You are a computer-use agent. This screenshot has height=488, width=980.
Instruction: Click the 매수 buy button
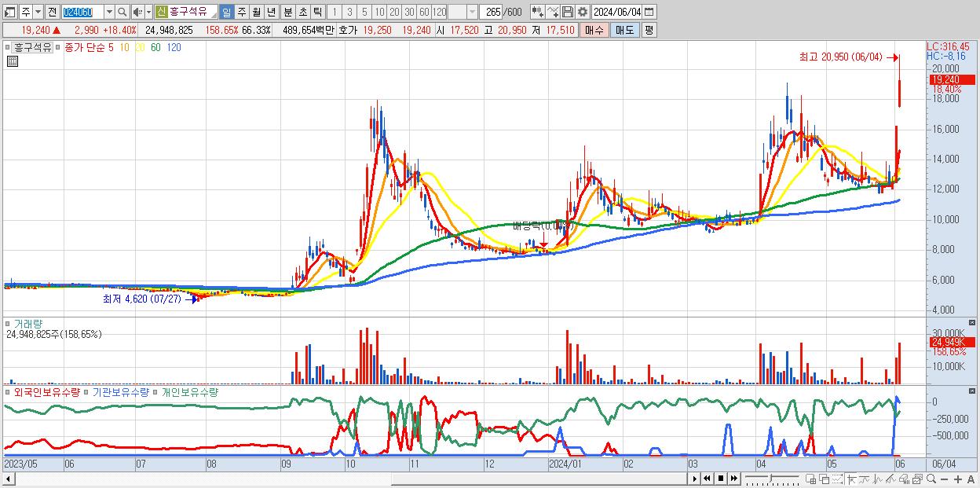tap(594, 30)
